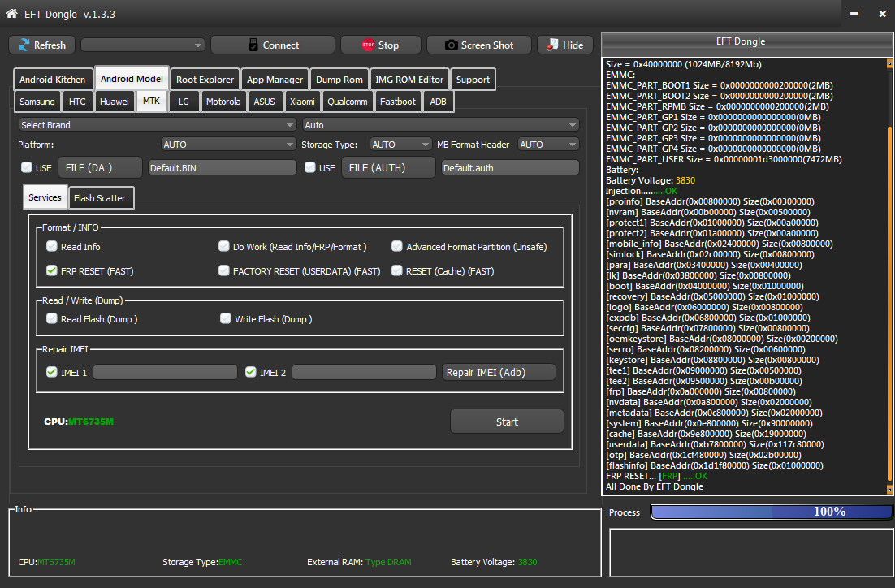Click the FILE (AUTH) button
Screen dimensions: 895x588
click(x=389, y=168)
